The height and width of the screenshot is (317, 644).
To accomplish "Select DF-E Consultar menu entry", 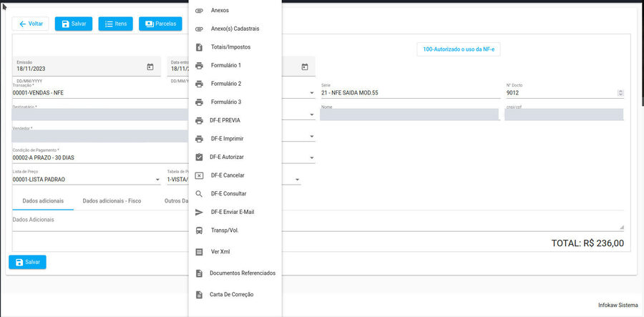I will coord(235,194).
